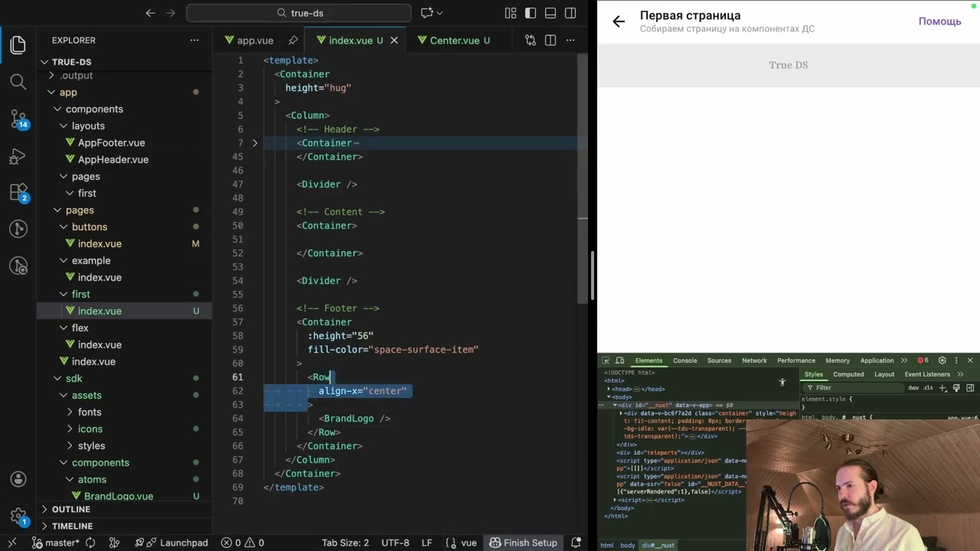This screenshot has width=980, height=551.
Task: Switch to the Center.vue editor tab
Action: pyautogui.click(x=454, y=41)
